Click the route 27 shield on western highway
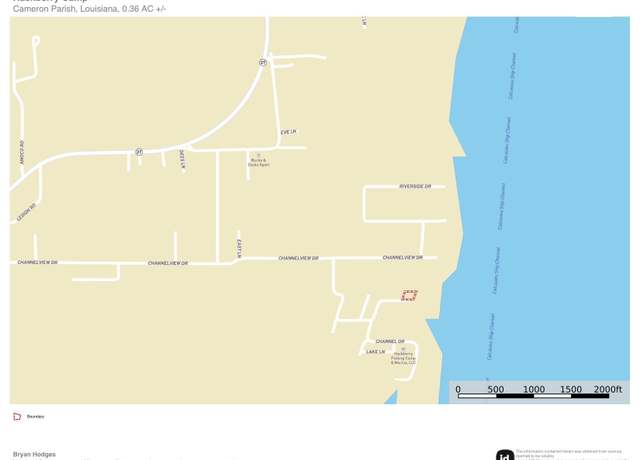Viewport: 640px width, 460px height. (x=139, y=152)
